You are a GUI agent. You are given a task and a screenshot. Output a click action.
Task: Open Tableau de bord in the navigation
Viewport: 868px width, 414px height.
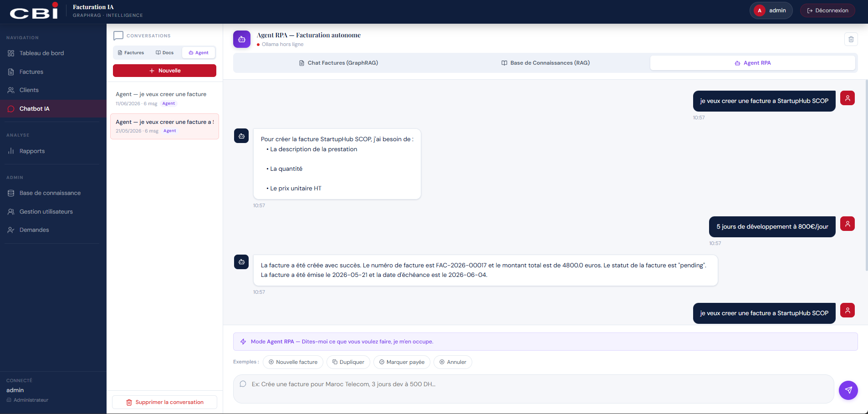pos(53,53)
